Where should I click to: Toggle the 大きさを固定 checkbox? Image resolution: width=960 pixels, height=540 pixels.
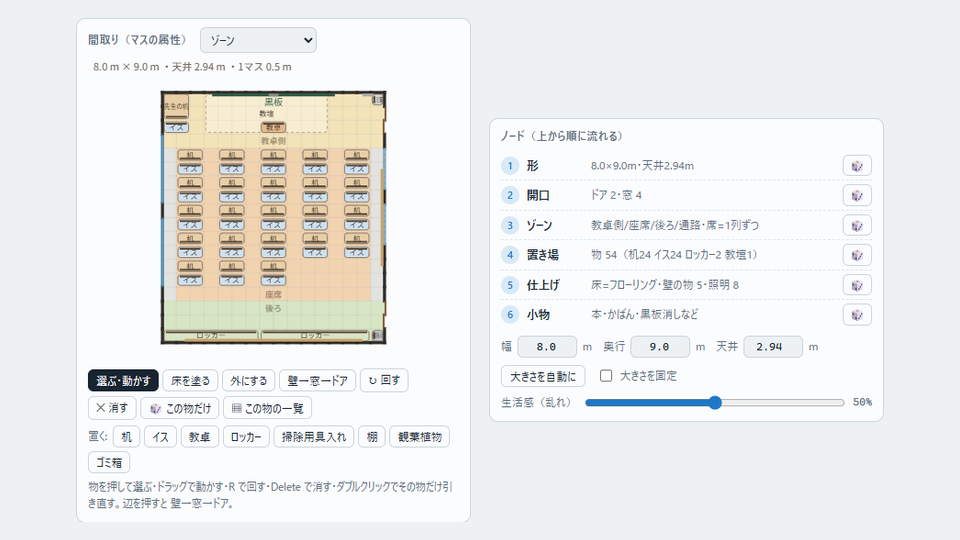[606, 375]
